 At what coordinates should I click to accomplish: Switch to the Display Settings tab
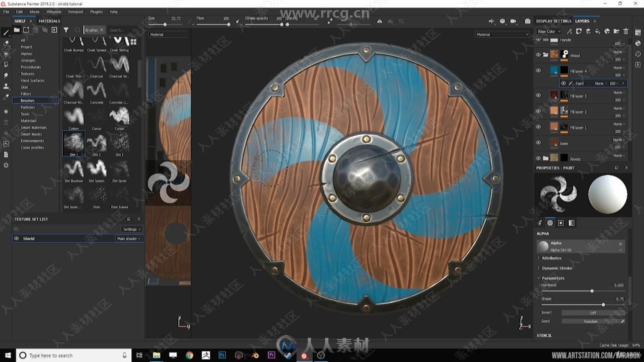click(553, 21)
